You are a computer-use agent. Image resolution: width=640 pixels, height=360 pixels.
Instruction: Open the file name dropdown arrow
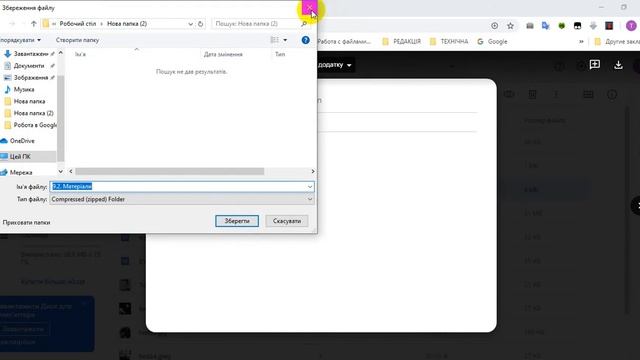(310, 187)
